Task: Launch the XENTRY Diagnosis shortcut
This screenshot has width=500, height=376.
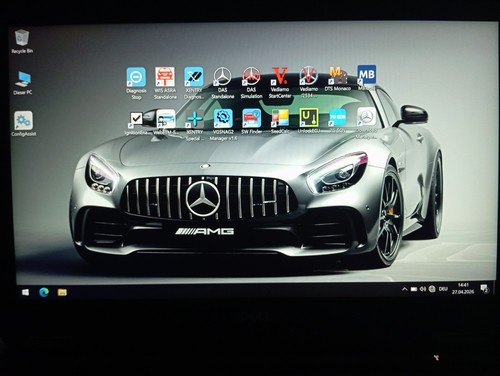Action: click(x=194, y=83)
